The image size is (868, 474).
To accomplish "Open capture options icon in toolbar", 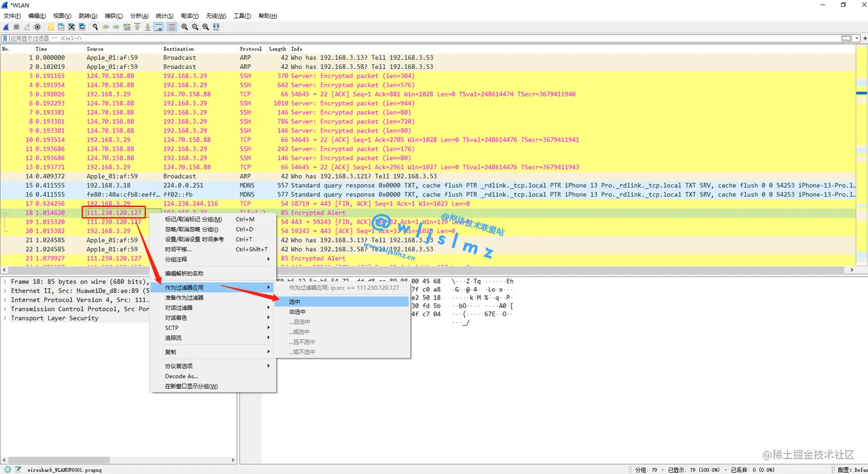I will pos(37,27).
